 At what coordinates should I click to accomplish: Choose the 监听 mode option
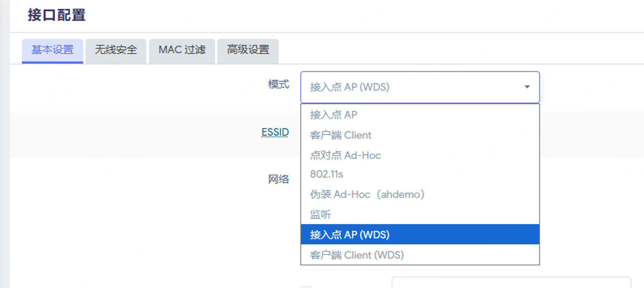click(420, 214)
